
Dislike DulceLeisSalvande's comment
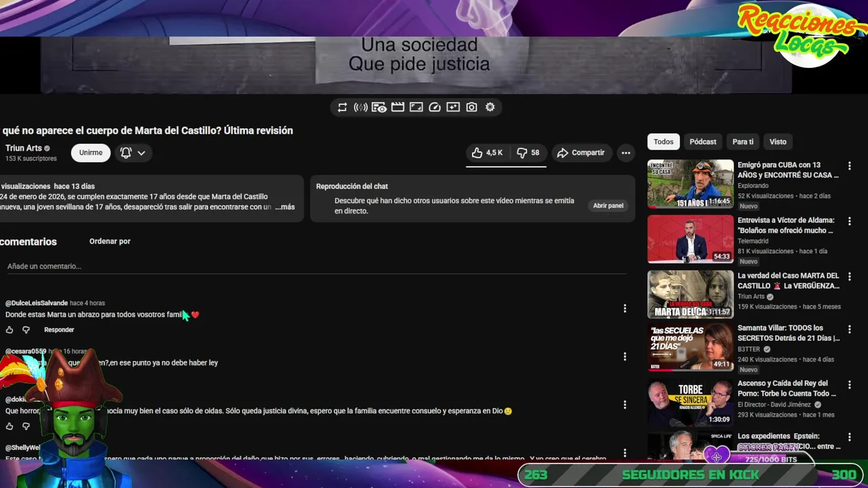tap(26, 330)
